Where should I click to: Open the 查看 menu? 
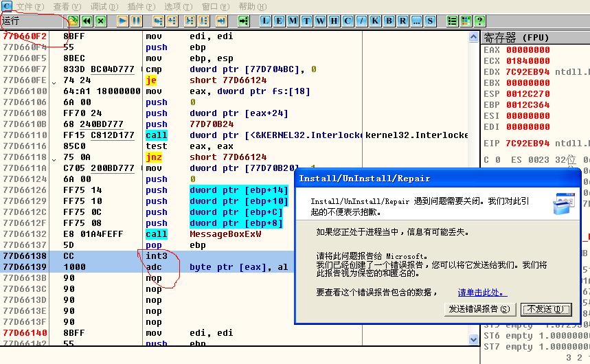[x=67, y=6]
